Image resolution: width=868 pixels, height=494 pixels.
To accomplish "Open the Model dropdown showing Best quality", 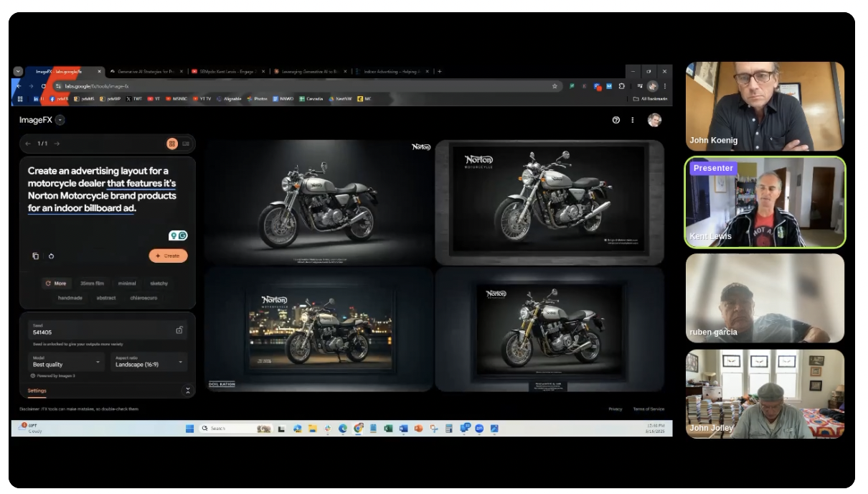I will (x=67, y=362).
